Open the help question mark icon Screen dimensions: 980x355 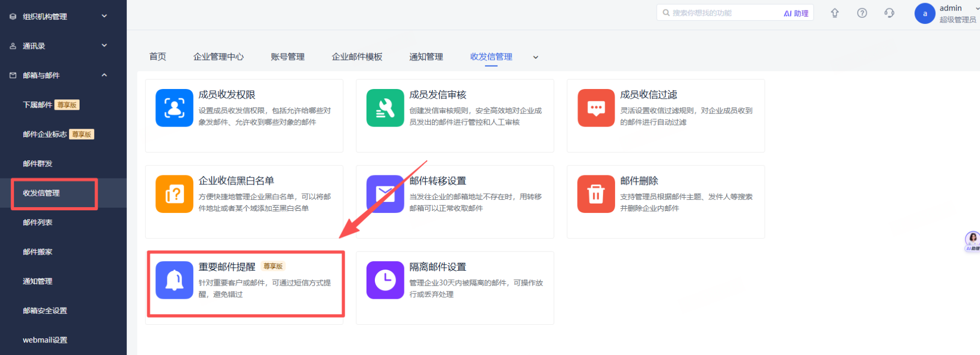[862, 13]
